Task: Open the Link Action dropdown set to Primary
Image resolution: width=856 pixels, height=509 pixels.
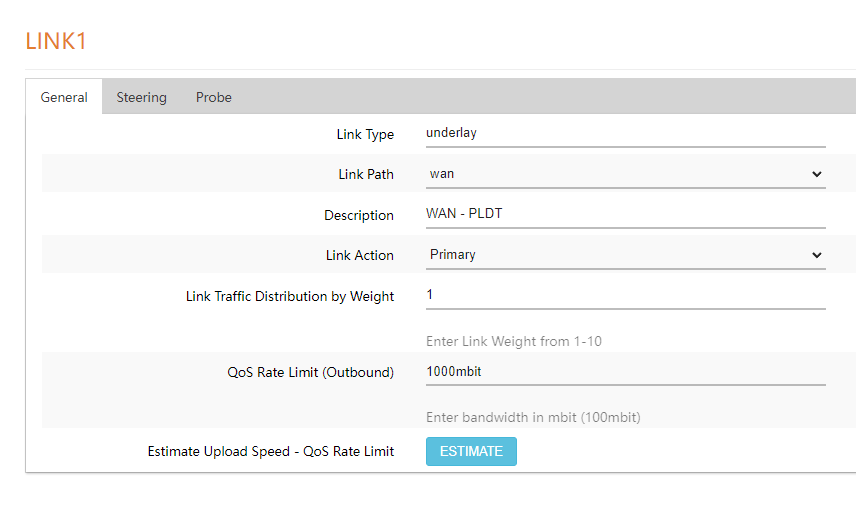Action: tap(625, 255)
